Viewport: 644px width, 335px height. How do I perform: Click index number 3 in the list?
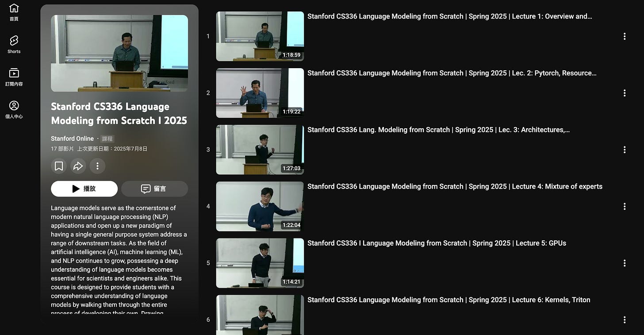[x=208, y=150]
